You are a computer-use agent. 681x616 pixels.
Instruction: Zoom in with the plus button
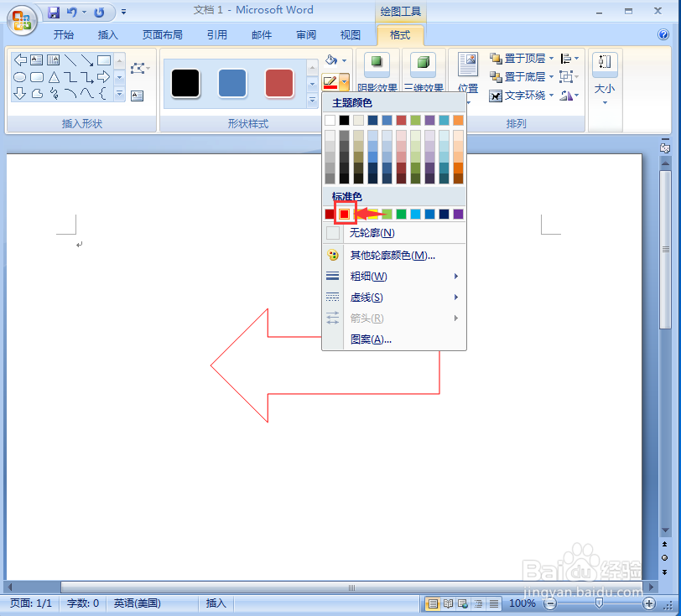tap(649, 603)
